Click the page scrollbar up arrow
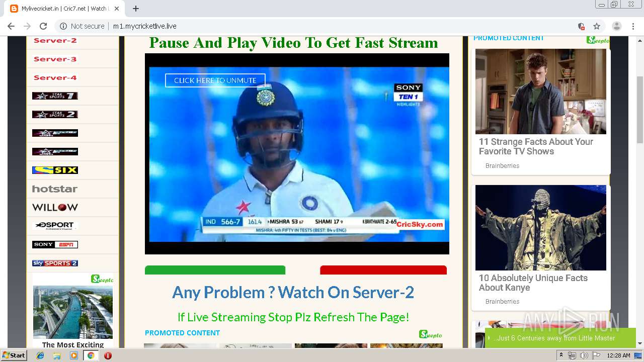This screenshot has width=644, height=362. (x=640, y=40)
